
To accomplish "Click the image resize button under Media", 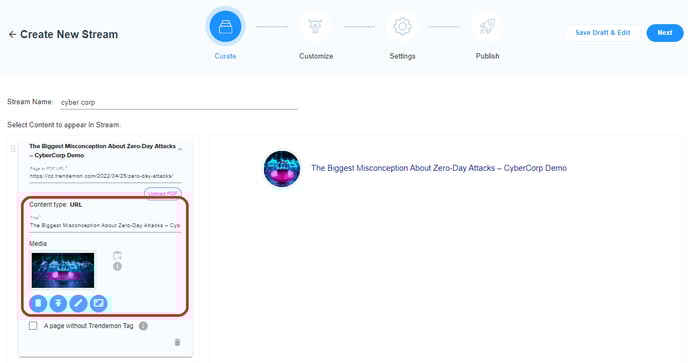I will [98, 303].
